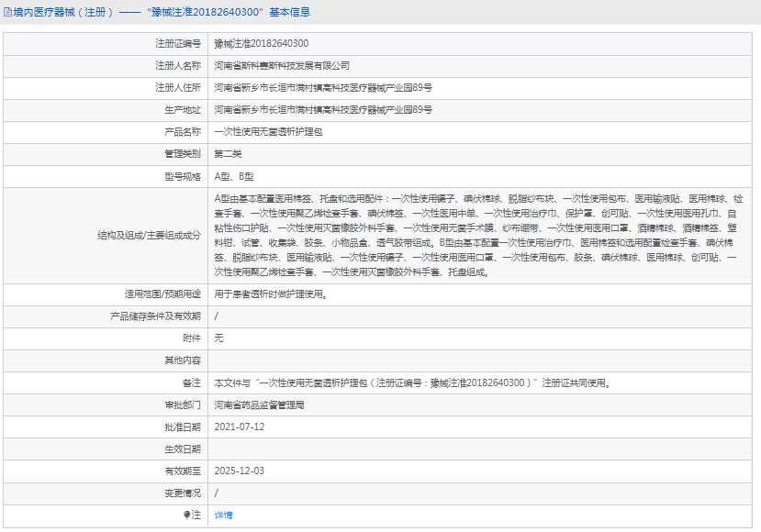Click the slash value in 产品储存条件及有效期 row
The width and height of the screenshot is (761, 532).
click(x=217, y=316)
